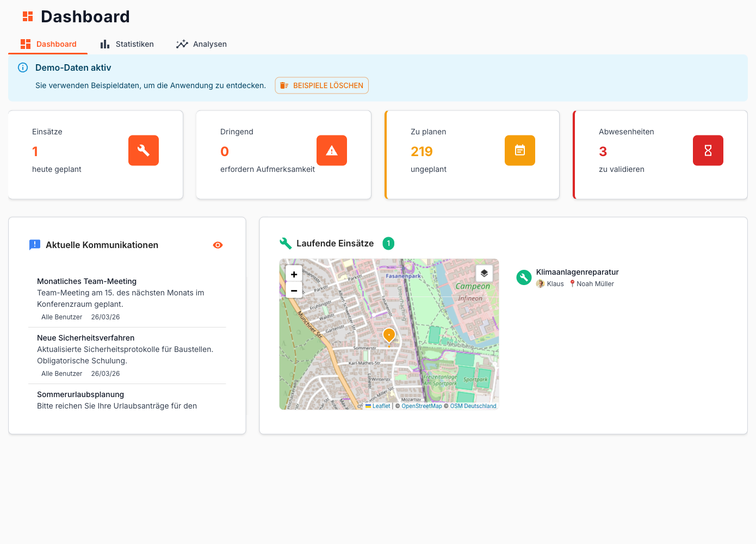This screenshot has height=544, width=756.
Task: Click the green wrench icon beside Laufende Einsätze
Action: tap(285, 243)
